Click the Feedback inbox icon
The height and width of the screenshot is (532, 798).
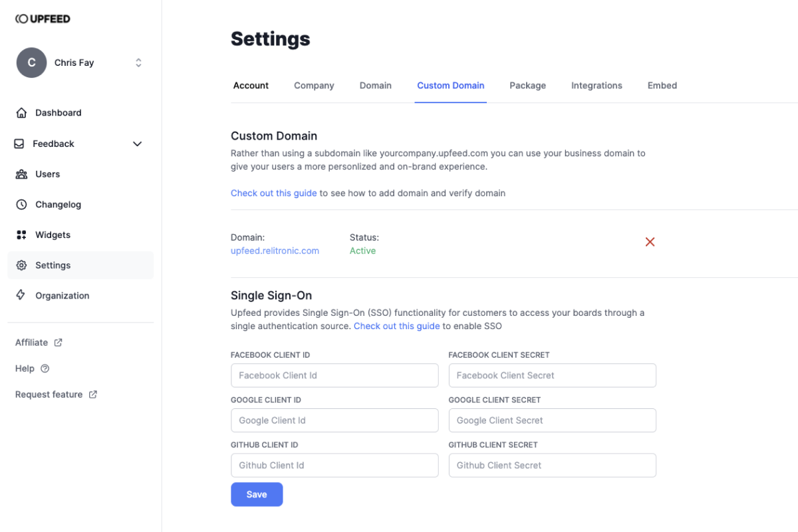coord(19,144)
